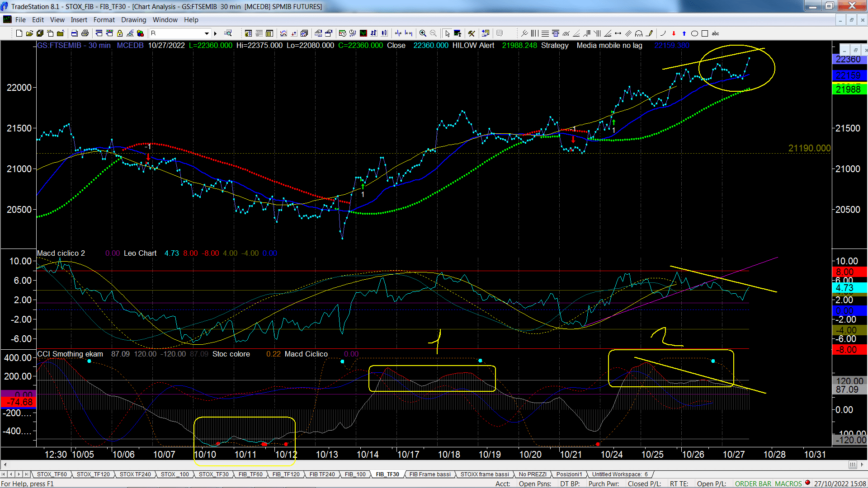Switch to the FIB Frame bassi tab
Image resolution: width=868 pixels, height=488 pixels.
[x=430, y=474]
